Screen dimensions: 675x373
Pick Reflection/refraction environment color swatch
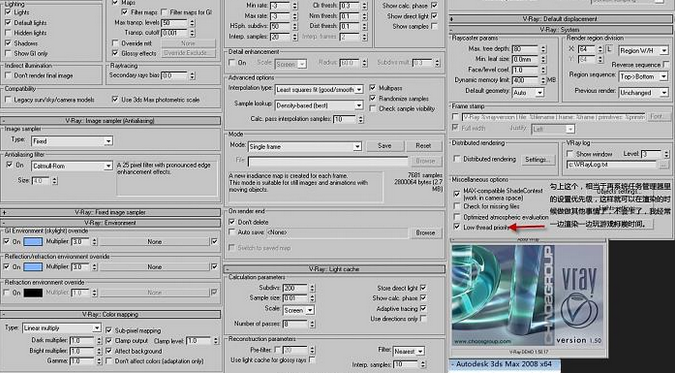pyautogui.click(x=33, y=267)
